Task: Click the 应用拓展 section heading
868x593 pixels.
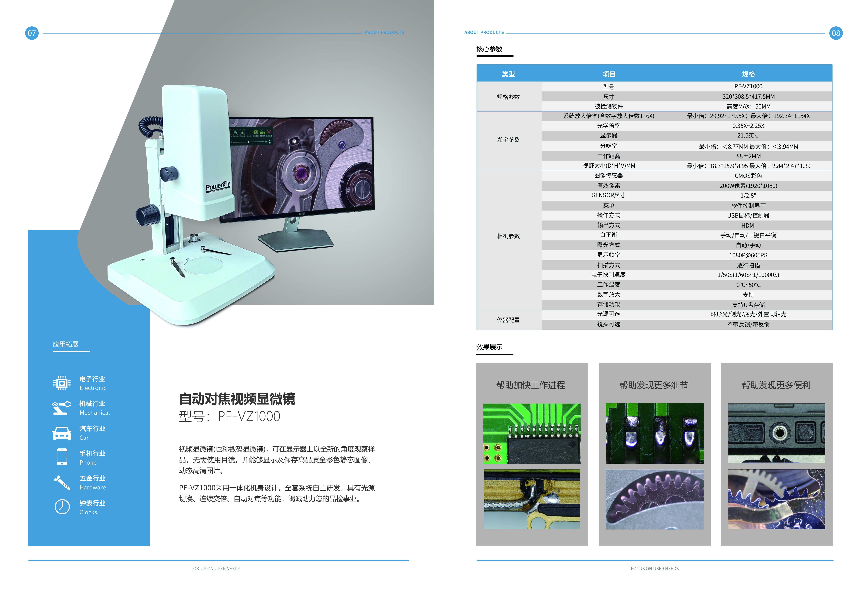Action: click(65, 344)
